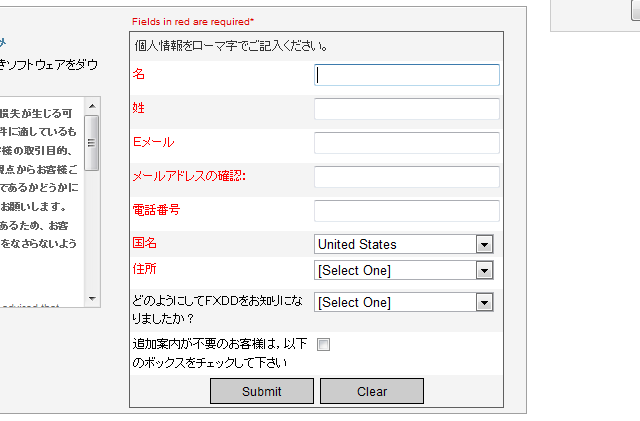Open the FXDD referral source dropdown
640x421 pixels.
[404, 302]
